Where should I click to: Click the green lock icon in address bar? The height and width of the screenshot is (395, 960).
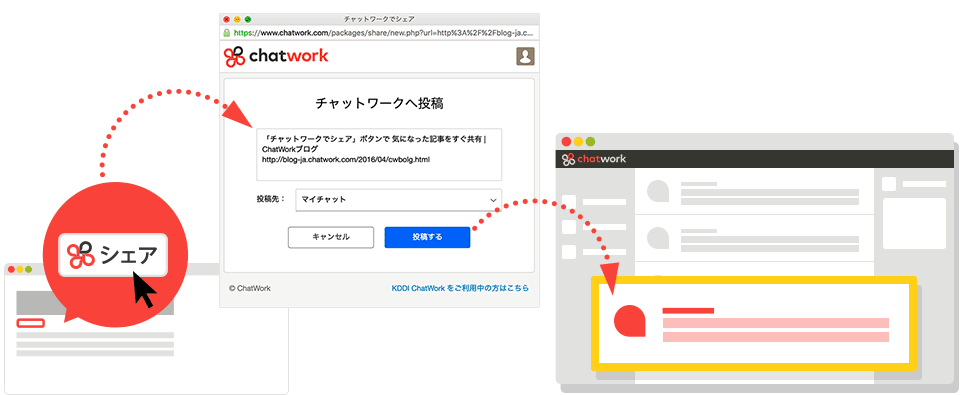coord(227,32)
